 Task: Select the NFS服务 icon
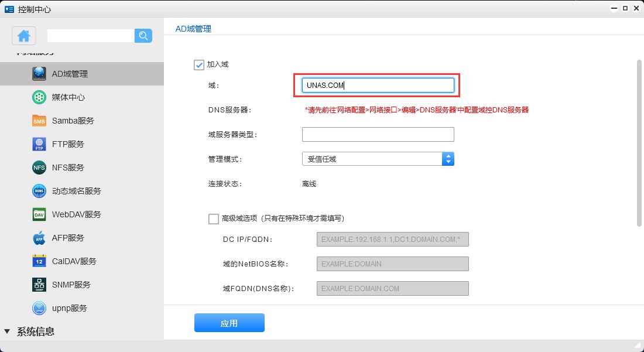coord(39,168)
